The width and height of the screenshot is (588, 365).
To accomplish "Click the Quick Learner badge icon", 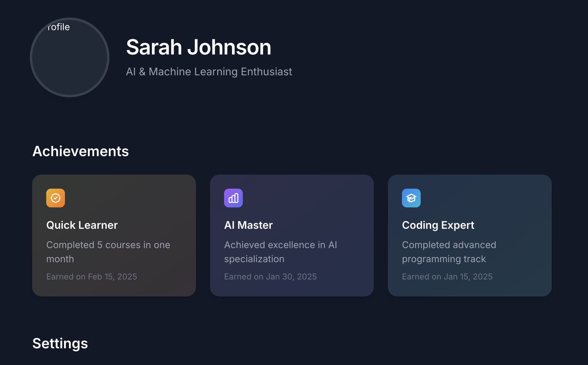I will pos(56,198).
